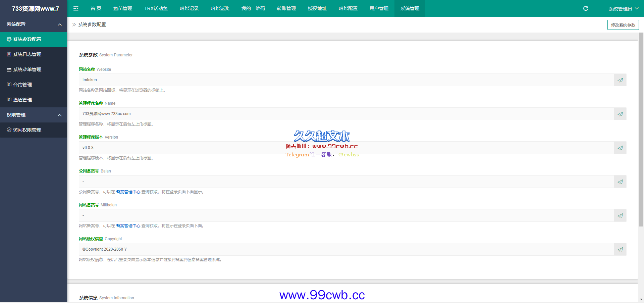Open 哈希记录 top navigation tab
The width and height of the screenshot is (644, 303).
point(189,8)
